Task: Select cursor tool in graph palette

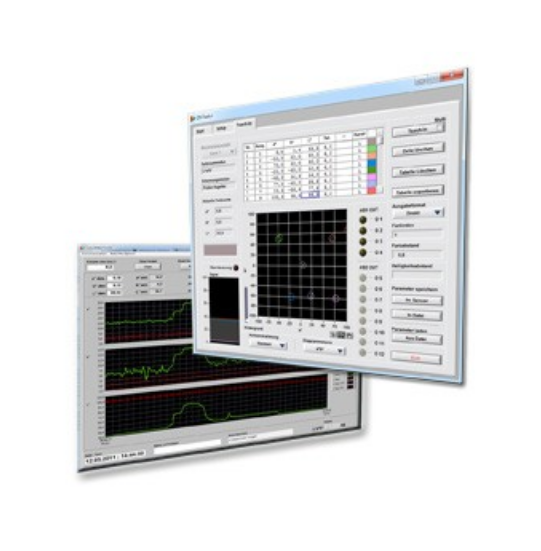Action: point(333,334)
